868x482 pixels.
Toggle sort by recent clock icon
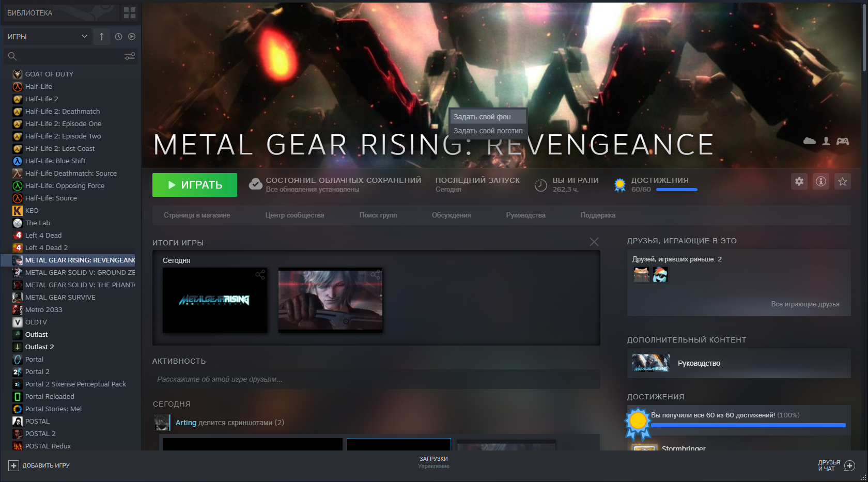point(118,37)
